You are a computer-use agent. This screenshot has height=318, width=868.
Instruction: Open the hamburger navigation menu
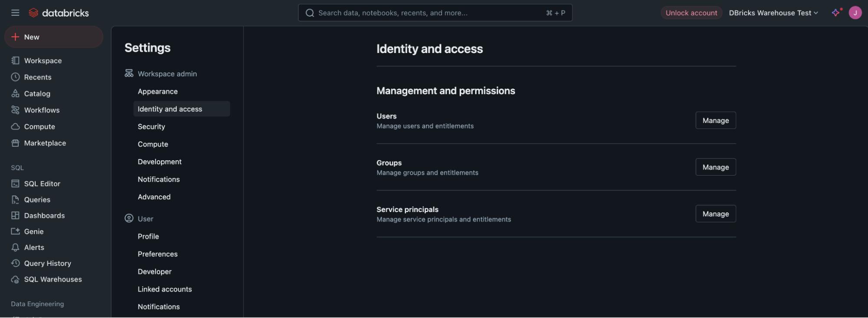[x=15, y=13]
